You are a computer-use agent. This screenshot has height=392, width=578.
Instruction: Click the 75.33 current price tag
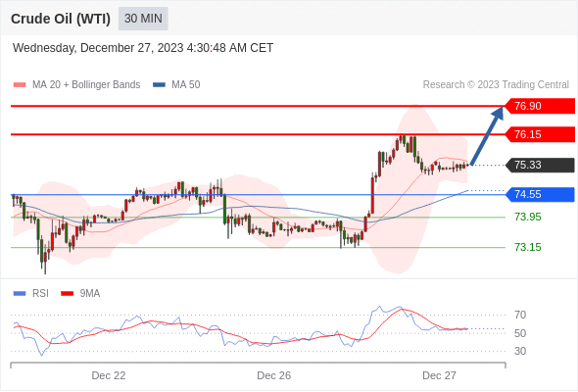click(x=539, y=165)
